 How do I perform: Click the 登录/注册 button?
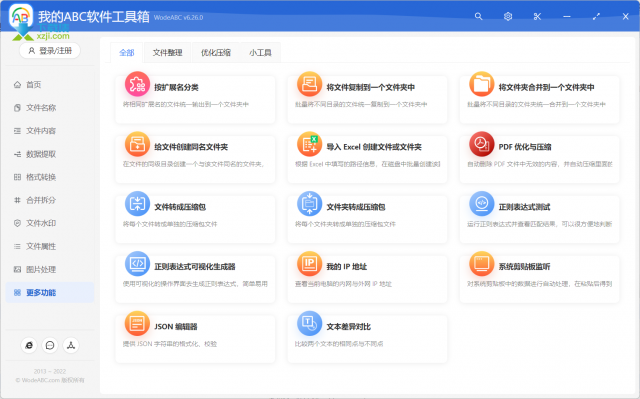(x=50, y=51)
